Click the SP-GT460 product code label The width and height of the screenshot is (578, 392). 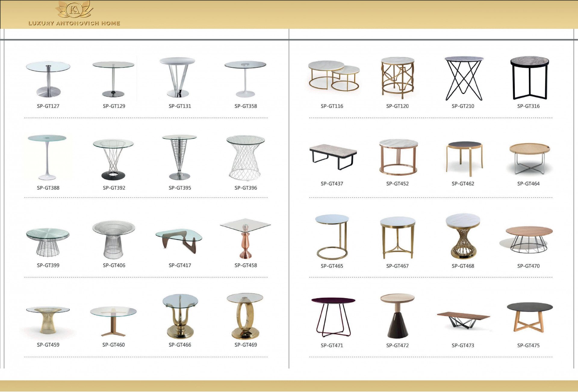113,345
